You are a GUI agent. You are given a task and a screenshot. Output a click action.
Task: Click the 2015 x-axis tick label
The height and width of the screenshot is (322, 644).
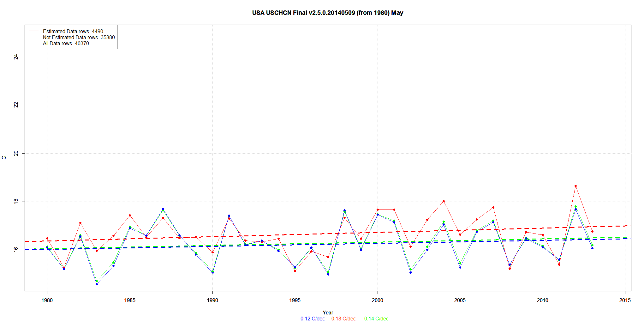pyautogui.click(x=625, y=300)
